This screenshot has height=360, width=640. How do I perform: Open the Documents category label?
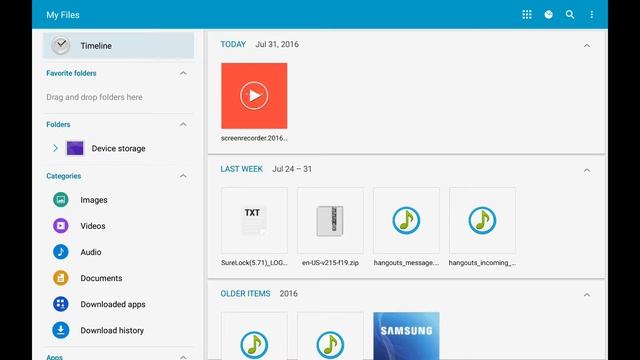tap(101, 278)
